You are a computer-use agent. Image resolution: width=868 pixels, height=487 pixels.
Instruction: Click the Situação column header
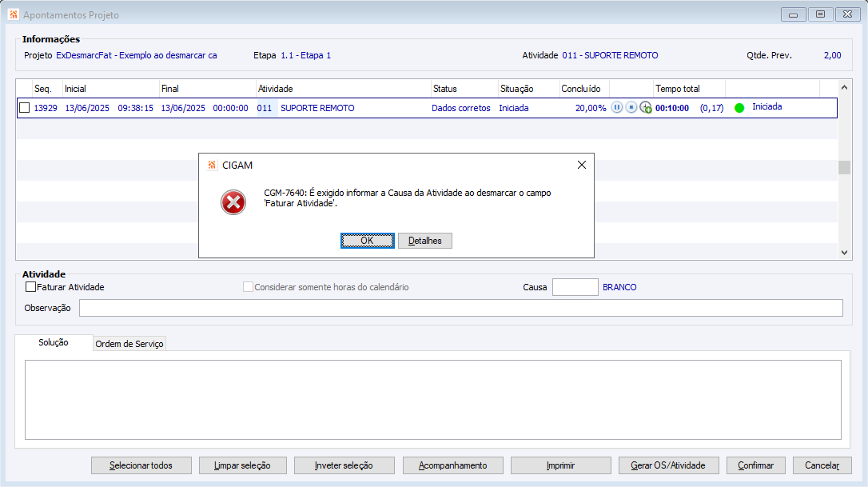[528, 89]
